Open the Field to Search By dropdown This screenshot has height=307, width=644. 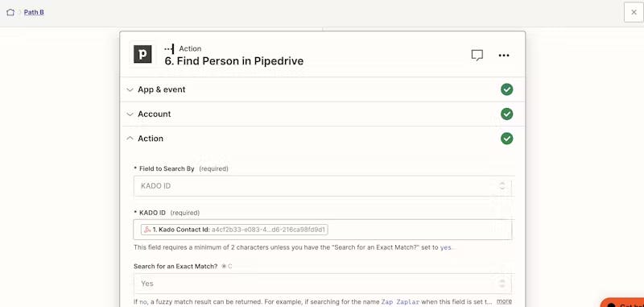pyautogui.click(x=323, y=186)
